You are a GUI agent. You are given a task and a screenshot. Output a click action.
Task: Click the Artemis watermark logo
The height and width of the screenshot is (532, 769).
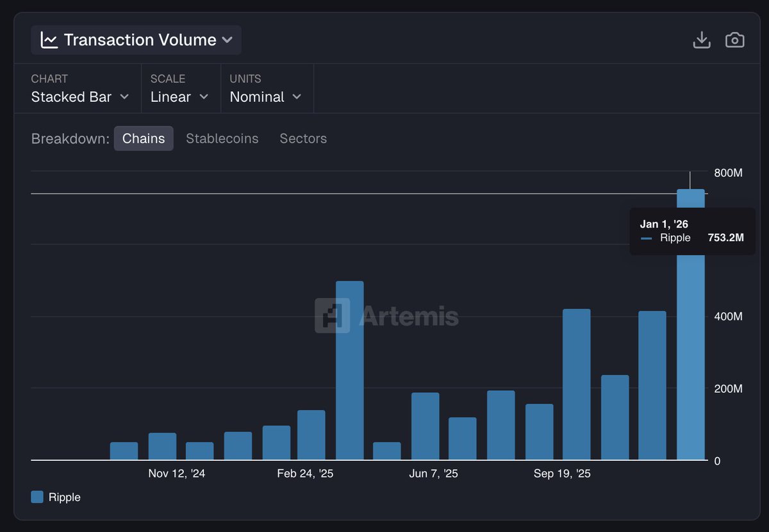332,315
